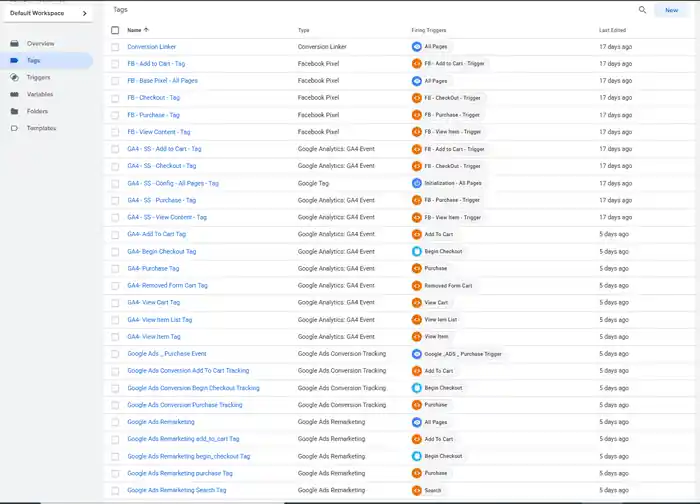700x504 pixels.
Task: Check the GA4 - SS - Config - All Pages checkbox
Action: tap(115, 183)
